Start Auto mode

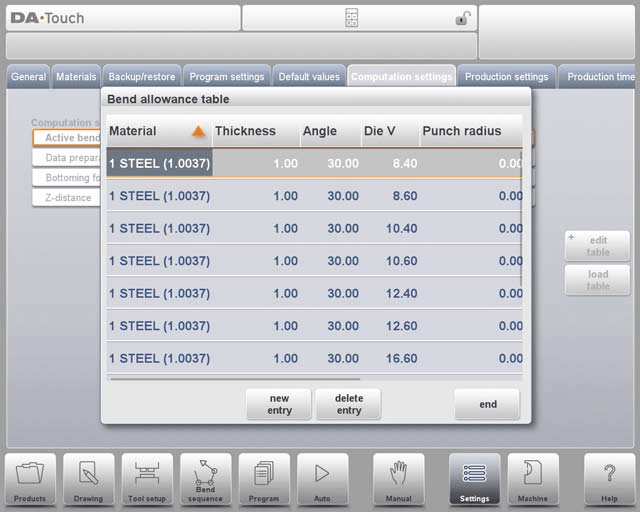(322, 479)
